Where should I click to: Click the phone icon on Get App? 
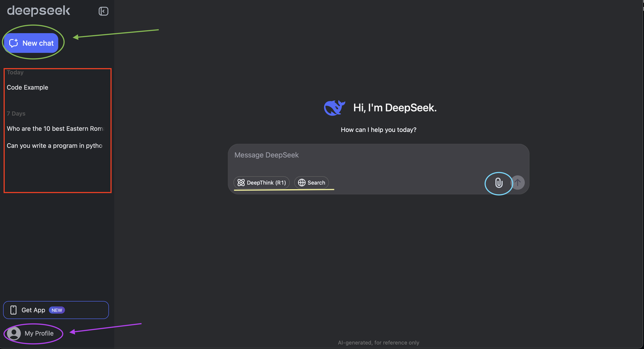click(x=13, y=310)
